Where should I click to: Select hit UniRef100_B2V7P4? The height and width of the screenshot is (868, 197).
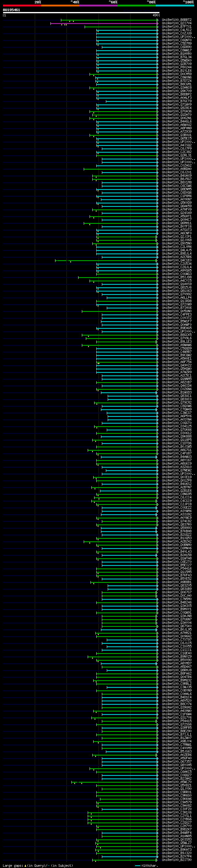tap(176, 856)
